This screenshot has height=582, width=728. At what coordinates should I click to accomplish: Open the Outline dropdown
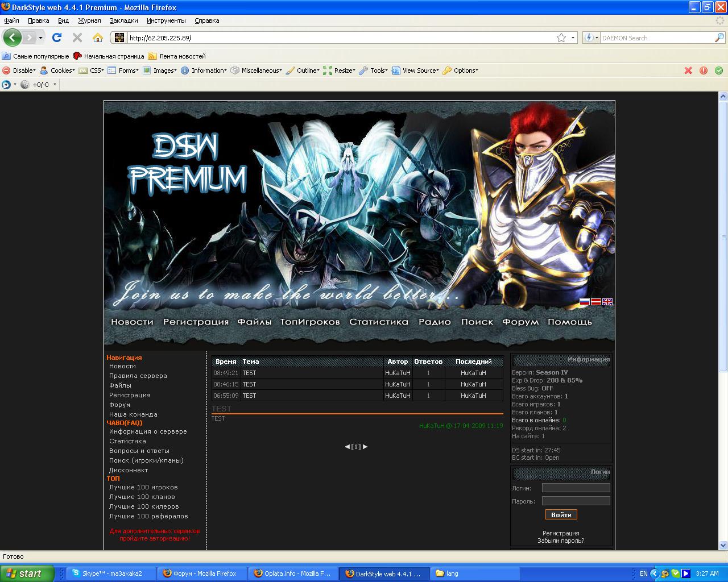tap(303, 70)
